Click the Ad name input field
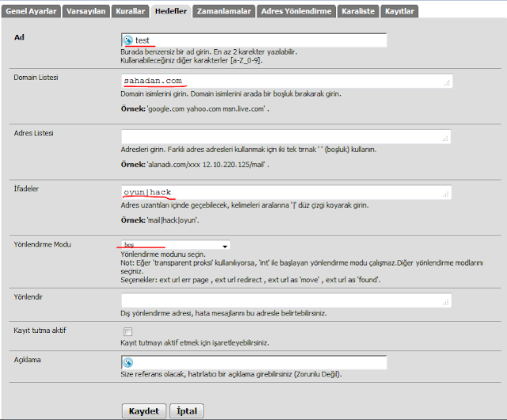 pyautogui.click(x=253, y=40)
